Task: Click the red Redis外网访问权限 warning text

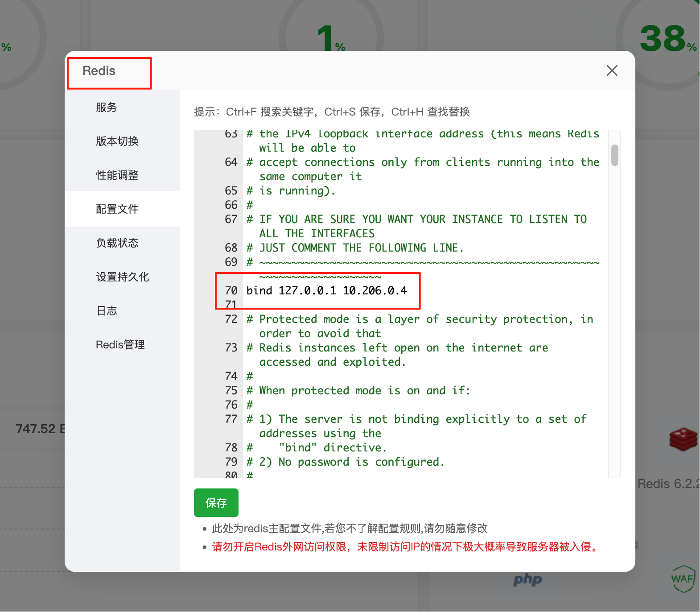Action: click(x=406, y=547)
